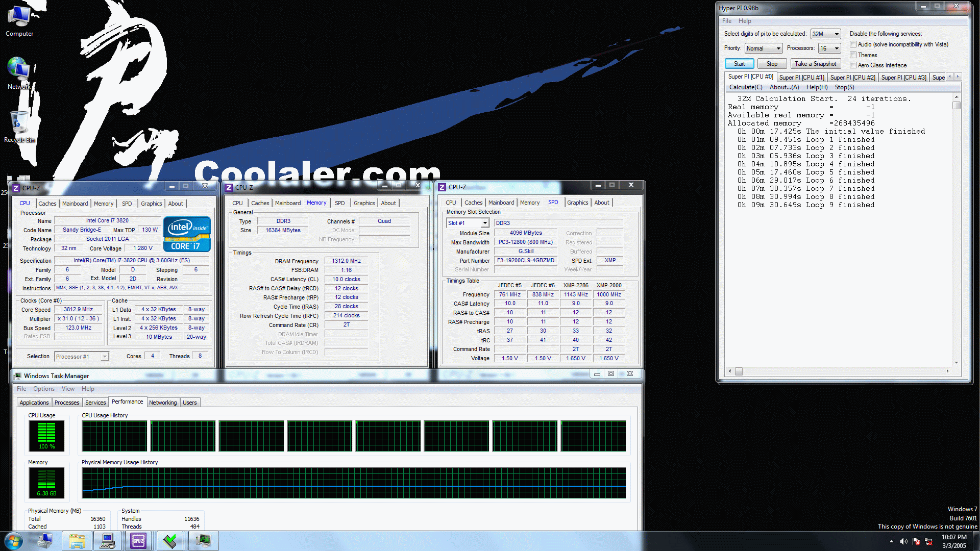Click the Start button in Hyper PI
Viewport: 980px width, 551px height.
[x=739, y=64]
